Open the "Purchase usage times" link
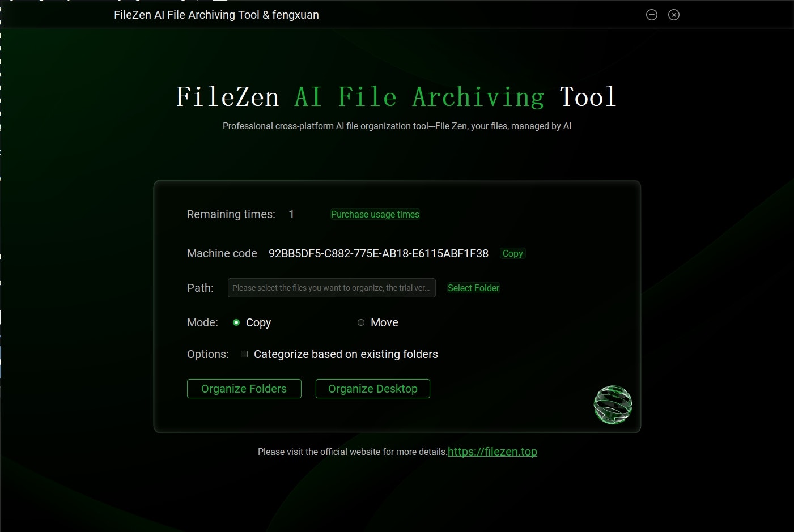 coord(375,214)
